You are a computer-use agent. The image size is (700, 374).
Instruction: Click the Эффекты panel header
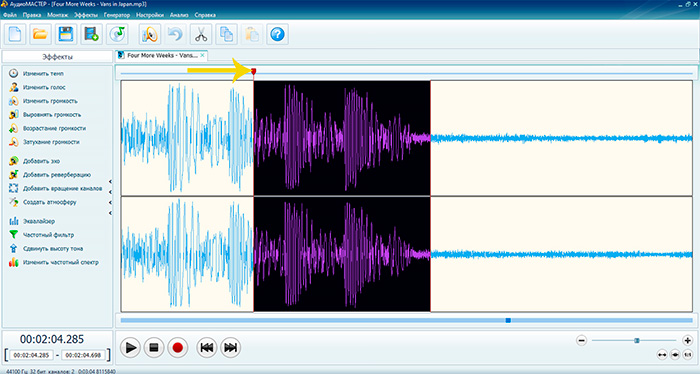click(57, 57)
